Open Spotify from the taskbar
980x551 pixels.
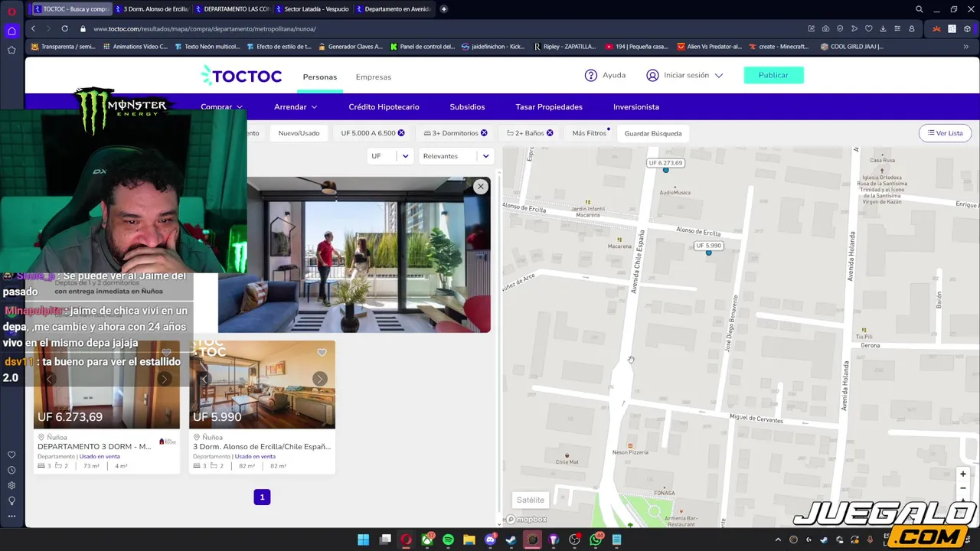point(448,540)
